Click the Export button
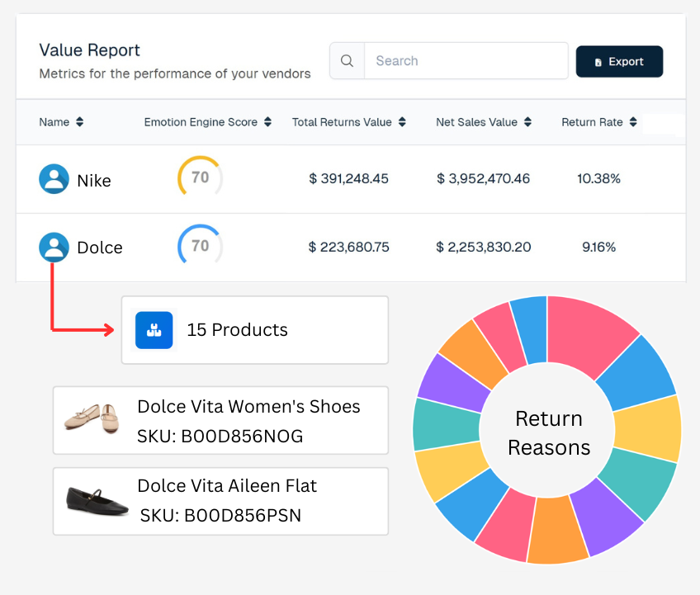The image size is (700, 595). coord(619,62)
